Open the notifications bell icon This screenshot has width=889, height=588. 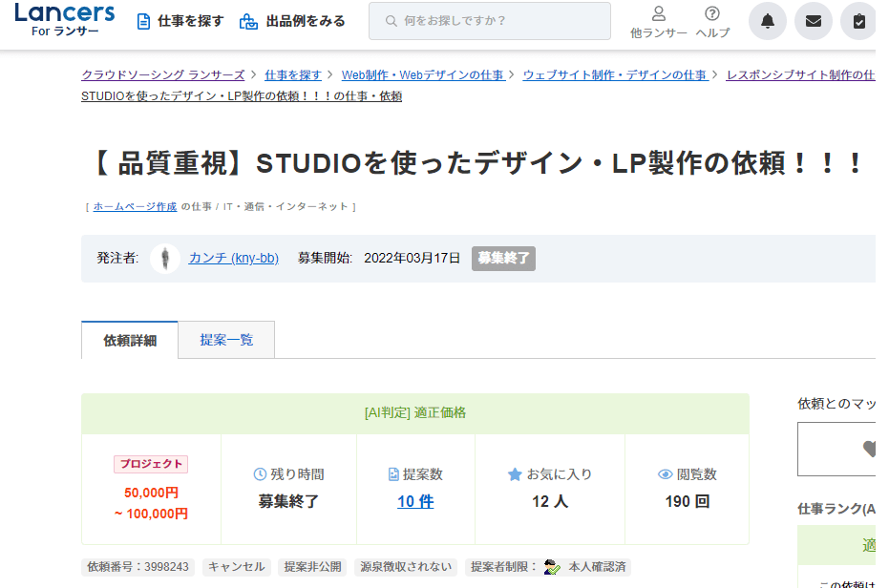pyautogui.click(x=767, y=21)
